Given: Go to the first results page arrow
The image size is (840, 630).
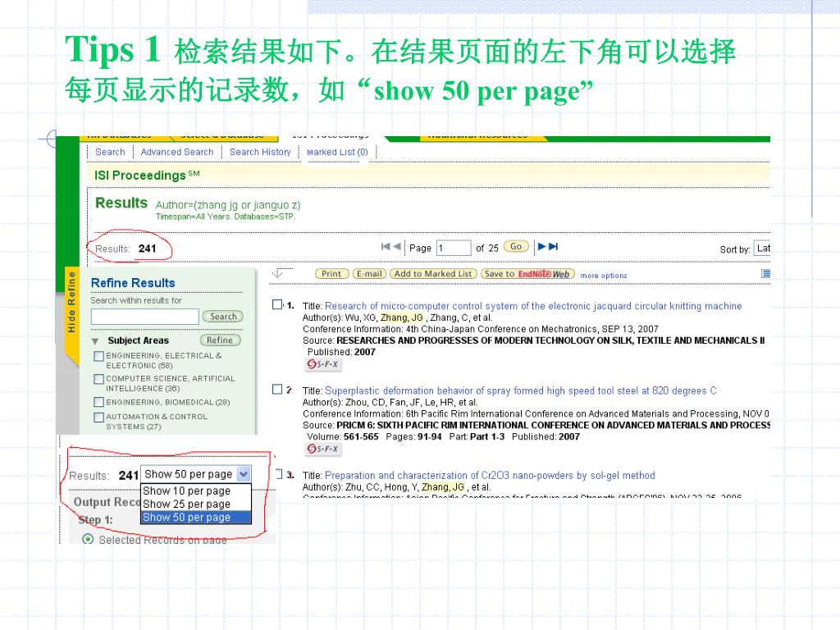Looking at the screenshot, I should [x=386, y=246].
